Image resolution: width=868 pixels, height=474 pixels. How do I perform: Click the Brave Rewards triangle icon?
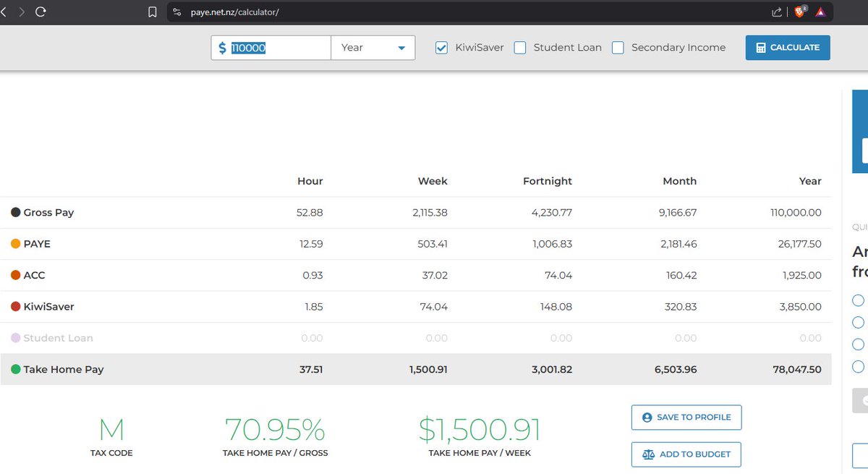pyautogui.click(x=820, y=12)
